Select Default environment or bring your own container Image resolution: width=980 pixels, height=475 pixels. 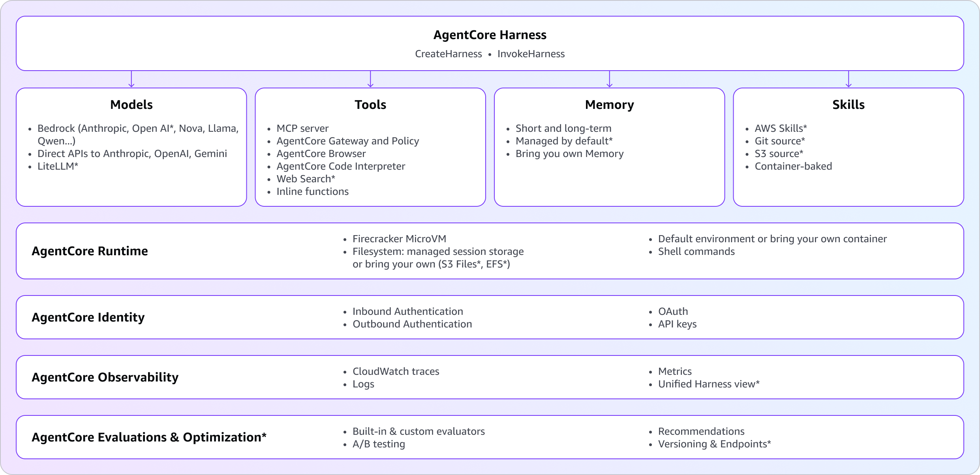point(772,239)
